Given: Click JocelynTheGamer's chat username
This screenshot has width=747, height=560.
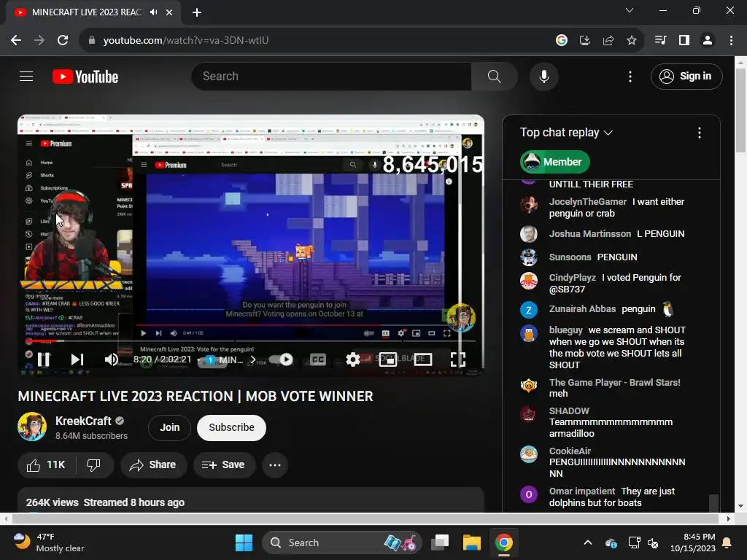Looking at the screenshot, I should click(x=587, y=202).
